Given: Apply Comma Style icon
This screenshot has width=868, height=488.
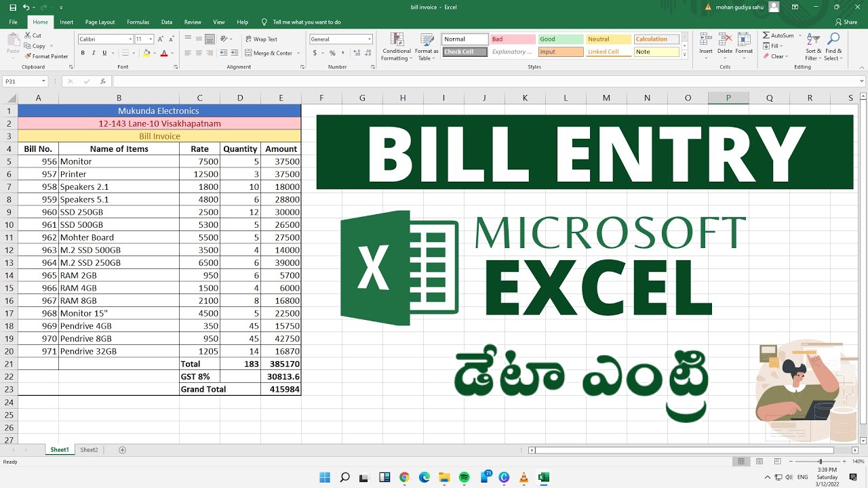Looking at the screenshot, I should coord(342,53).
